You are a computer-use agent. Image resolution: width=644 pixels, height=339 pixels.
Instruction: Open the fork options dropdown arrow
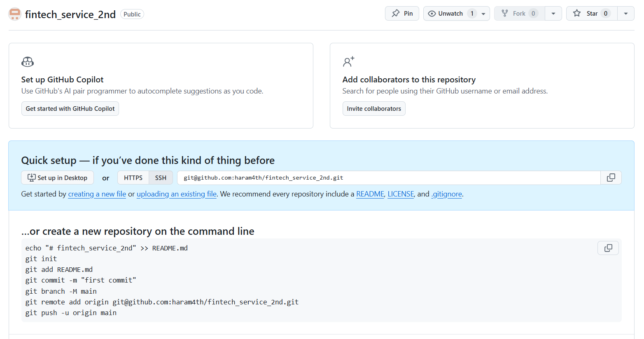point(553,14)
